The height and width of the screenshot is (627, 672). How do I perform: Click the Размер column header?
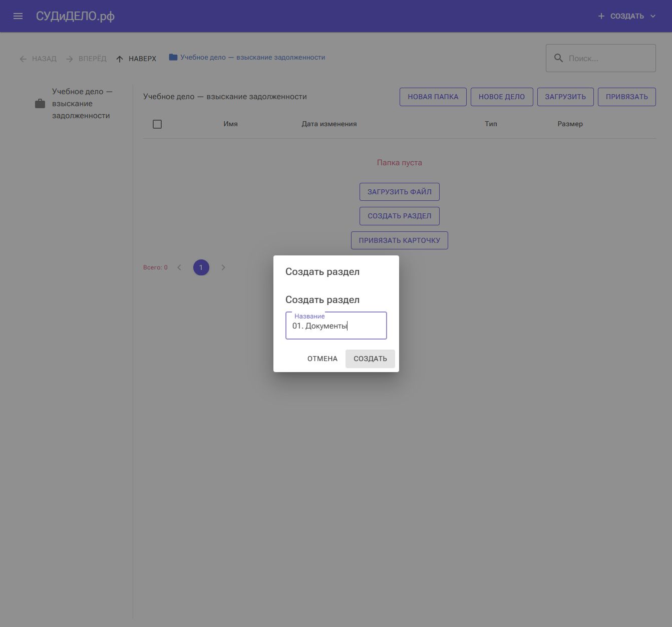coord(570,124)
